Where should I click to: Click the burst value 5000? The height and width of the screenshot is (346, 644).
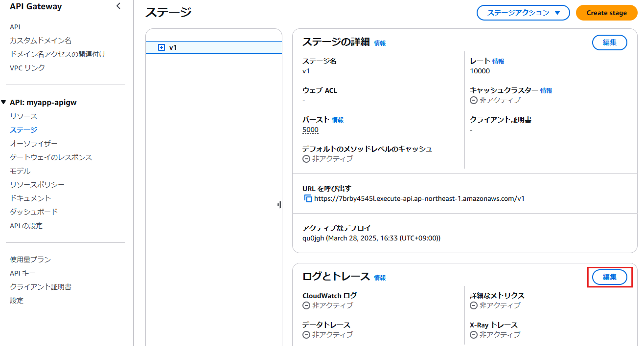coord(310,130)
